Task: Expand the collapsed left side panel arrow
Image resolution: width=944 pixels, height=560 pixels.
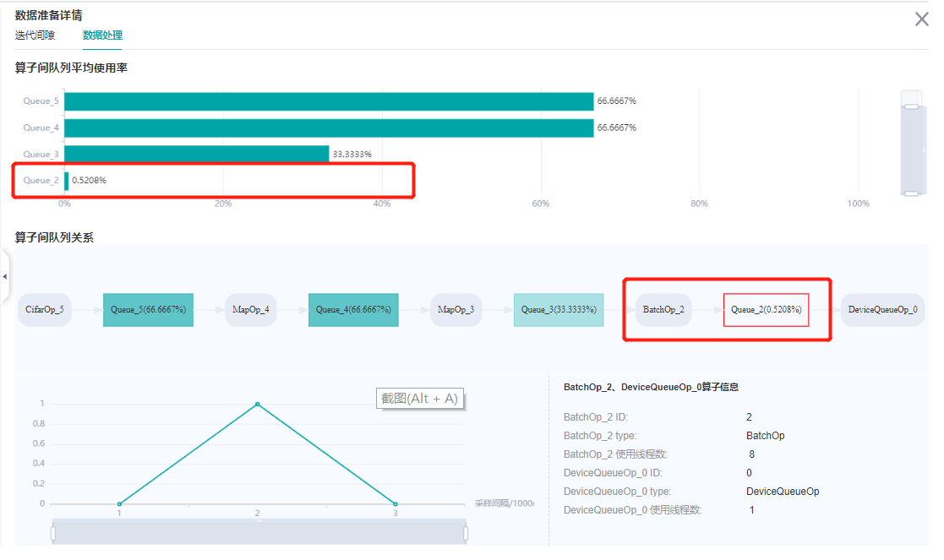Action: click(5, 276)
